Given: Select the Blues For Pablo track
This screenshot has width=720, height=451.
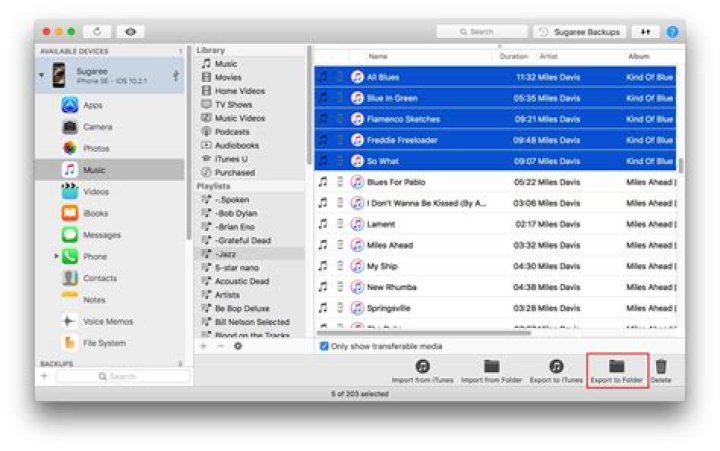Looking at the screenshot, I should (x=495, y=182).
